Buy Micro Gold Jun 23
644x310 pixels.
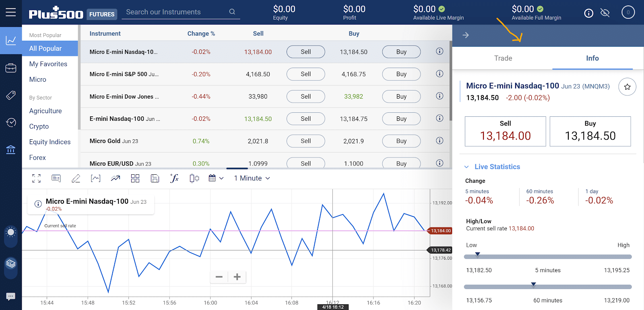401,141
